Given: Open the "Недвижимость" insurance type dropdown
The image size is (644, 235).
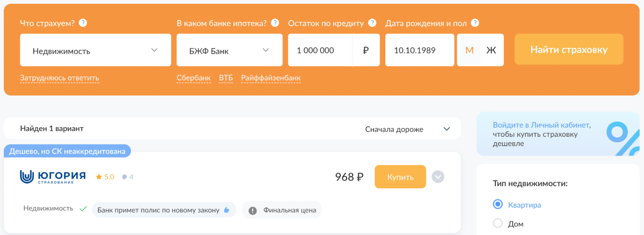Looking at the screenshot, I should 96,50.
